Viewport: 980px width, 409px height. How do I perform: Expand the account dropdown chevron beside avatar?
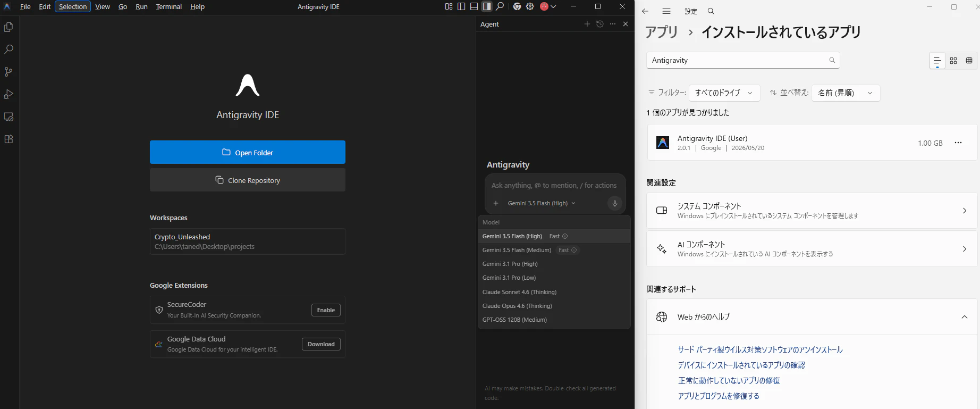553,6
